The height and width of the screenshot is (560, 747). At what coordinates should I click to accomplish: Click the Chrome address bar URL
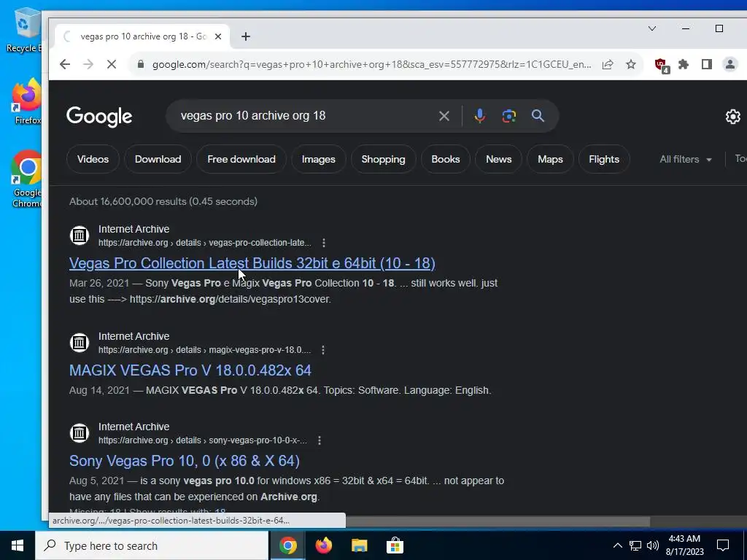pyautogui.click(x=371, y=64)
